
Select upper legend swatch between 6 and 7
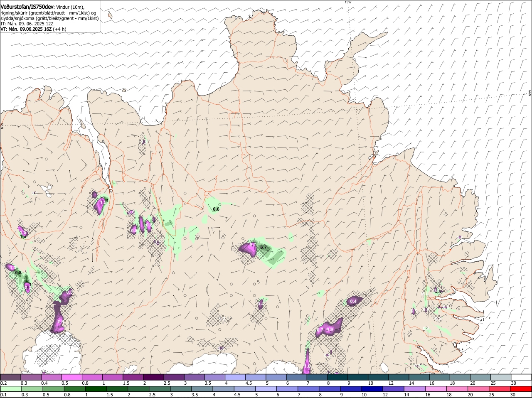[296, 377]
